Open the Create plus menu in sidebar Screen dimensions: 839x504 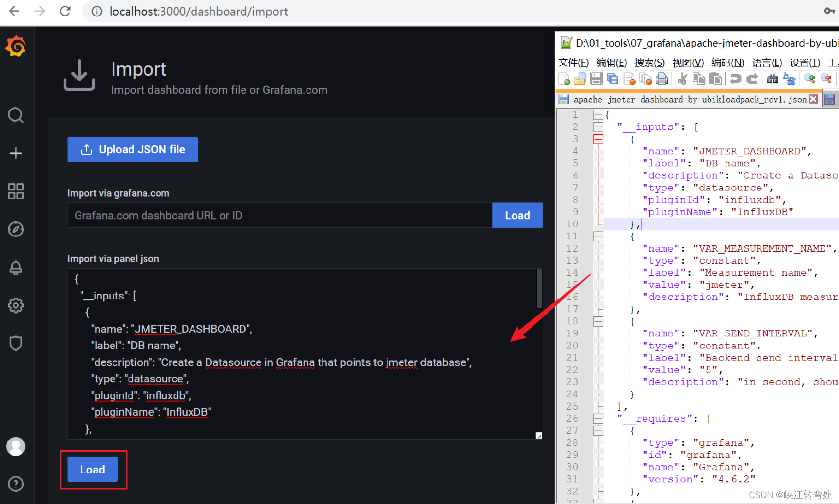(16, 153)
